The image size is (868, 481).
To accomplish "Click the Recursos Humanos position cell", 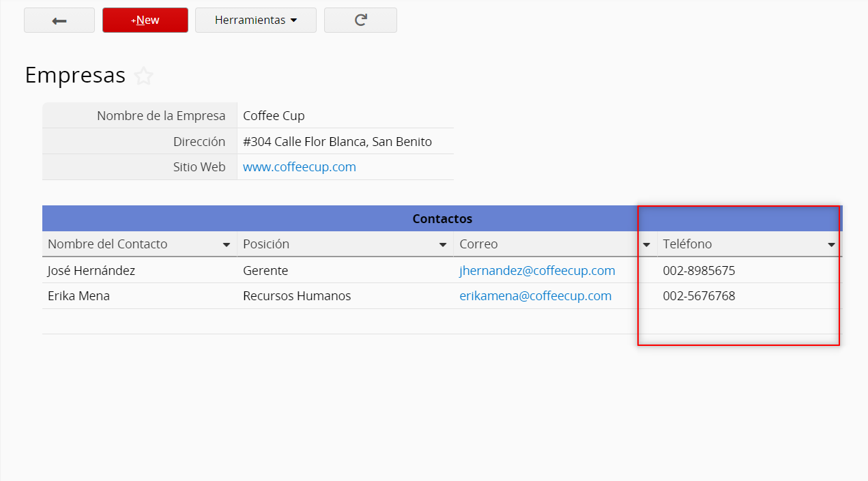I will coord(297,296).
